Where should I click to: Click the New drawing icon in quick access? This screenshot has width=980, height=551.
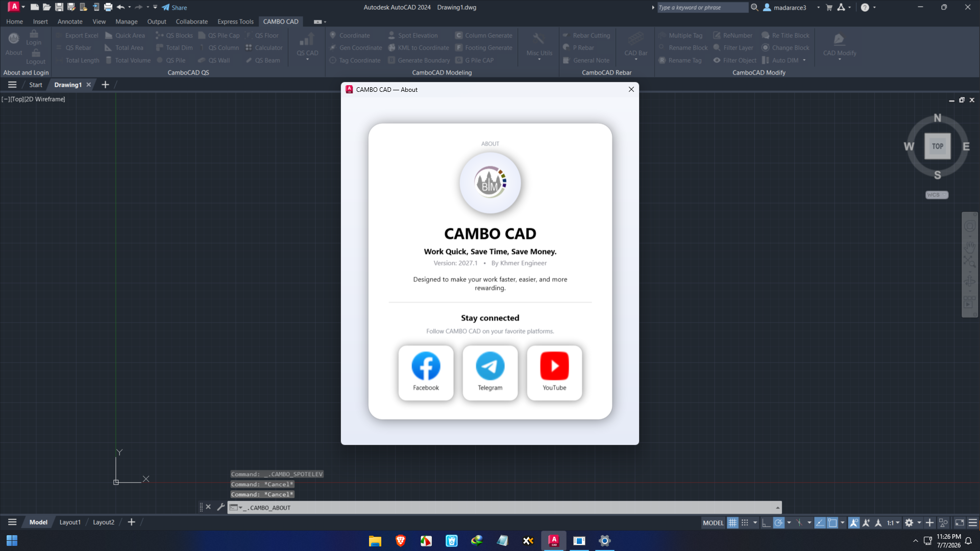(x=34, y=7)
